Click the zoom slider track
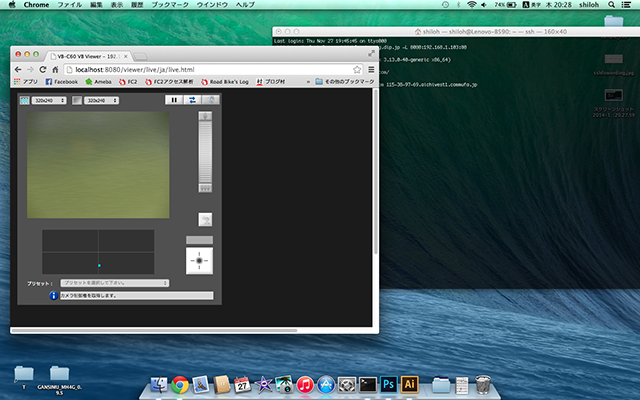Viewport: 640px width, 400px height. pyautogui.click(x=205, y=152)
